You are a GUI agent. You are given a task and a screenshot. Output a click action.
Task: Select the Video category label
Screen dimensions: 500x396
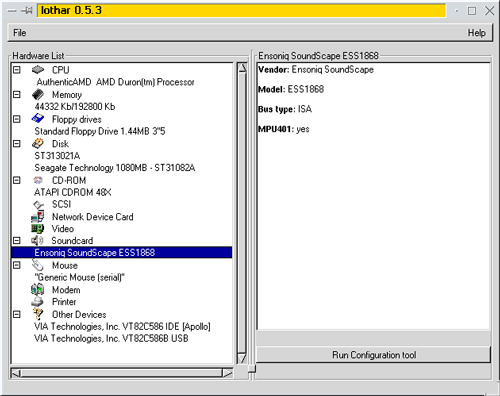(63, 229)
